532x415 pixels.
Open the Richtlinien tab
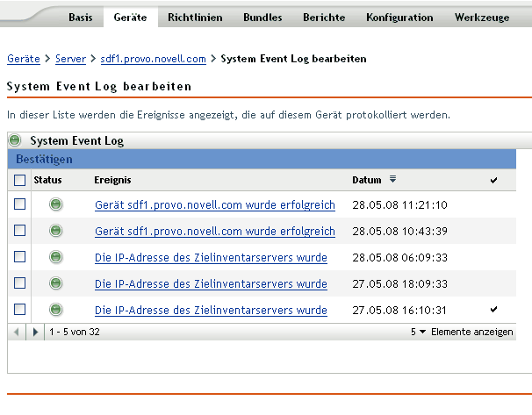click(x=195, y=18)
